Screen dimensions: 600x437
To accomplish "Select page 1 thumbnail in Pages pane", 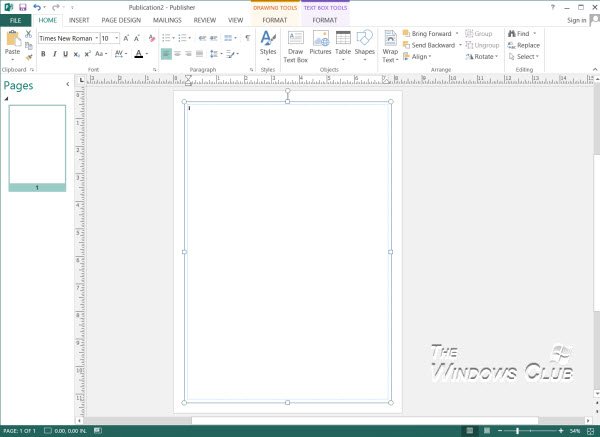I will pyautogui.click(x=37, y=144).
